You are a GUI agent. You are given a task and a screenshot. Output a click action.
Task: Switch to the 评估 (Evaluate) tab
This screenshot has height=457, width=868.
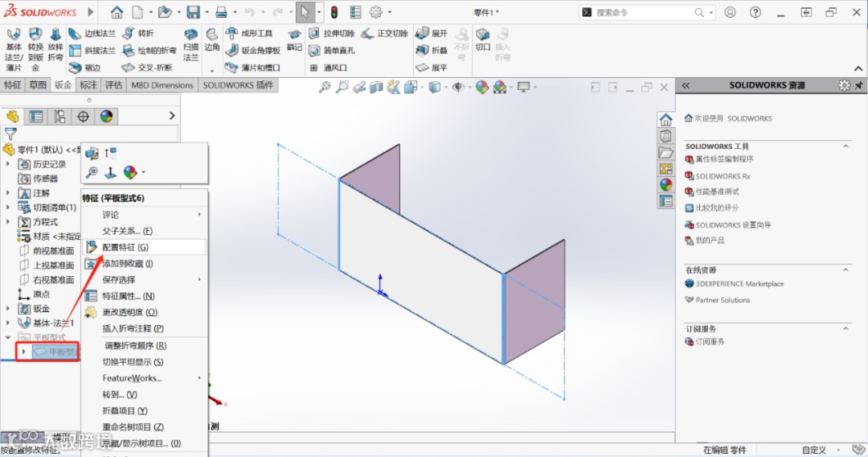[113, 84]
